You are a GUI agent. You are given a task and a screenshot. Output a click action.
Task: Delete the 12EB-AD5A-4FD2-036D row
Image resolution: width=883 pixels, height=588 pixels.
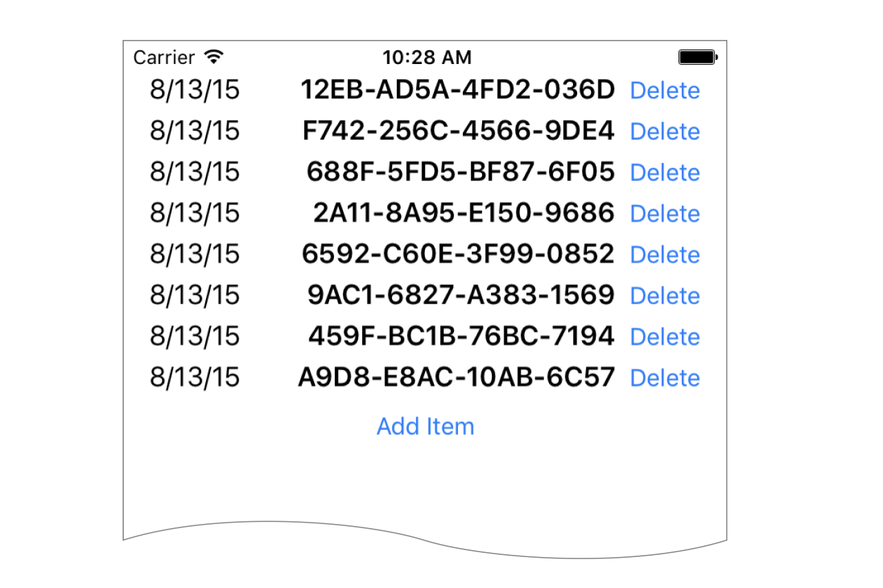665,91
